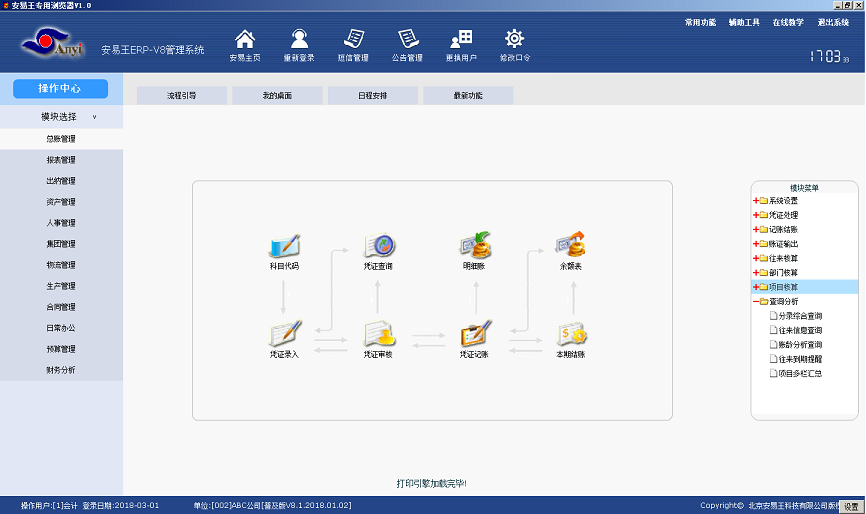Open the 凭证记账 posting icon
The width and height of the screenshot is (866, 514).
475,333
